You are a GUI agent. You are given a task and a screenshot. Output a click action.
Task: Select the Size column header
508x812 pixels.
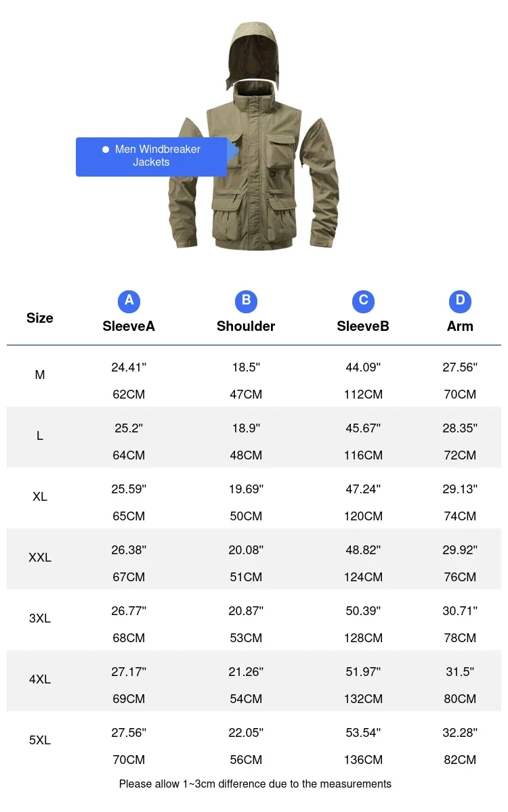point(40,318)
